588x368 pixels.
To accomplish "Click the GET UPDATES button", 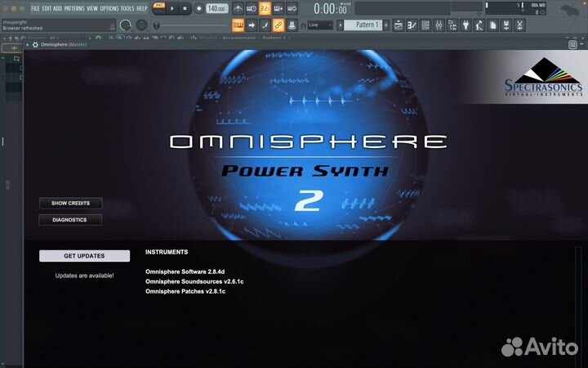I will click(84, 256).
